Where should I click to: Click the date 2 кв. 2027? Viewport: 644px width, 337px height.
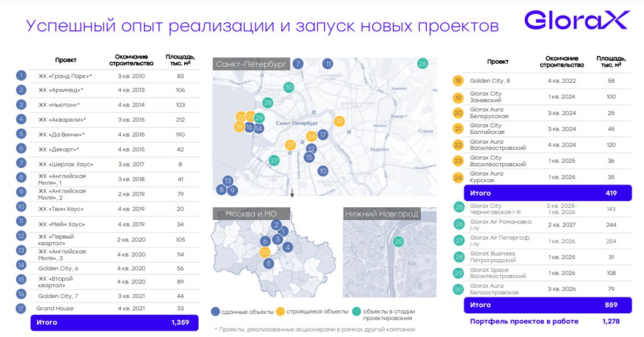(562, 225)
